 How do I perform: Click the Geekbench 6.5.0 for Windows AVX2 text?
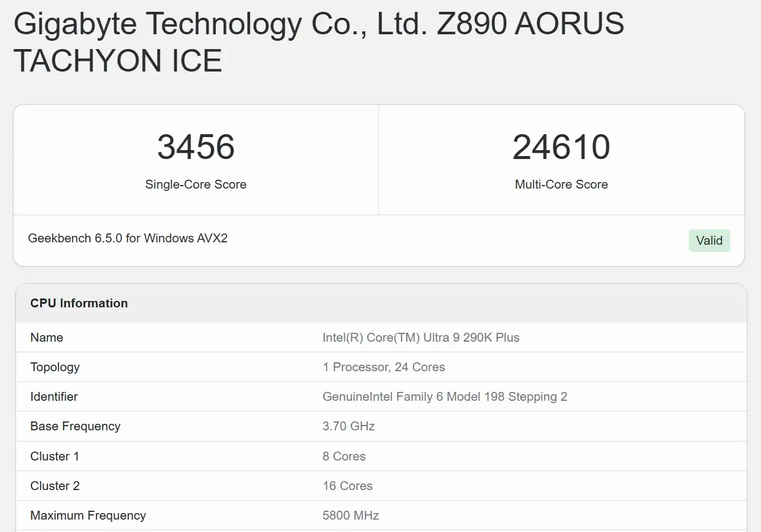tap(128, 238)
